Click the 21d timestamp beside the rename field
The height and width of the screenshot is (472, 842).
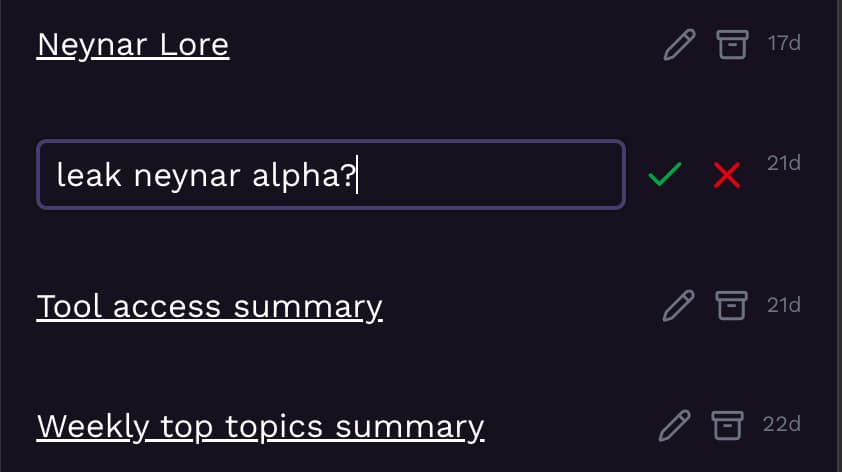[784, 163]
